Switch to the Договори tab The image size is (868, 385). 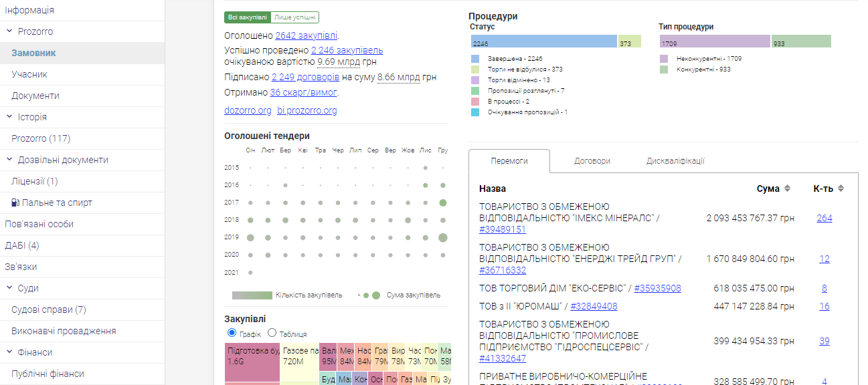tap(592, 161)
